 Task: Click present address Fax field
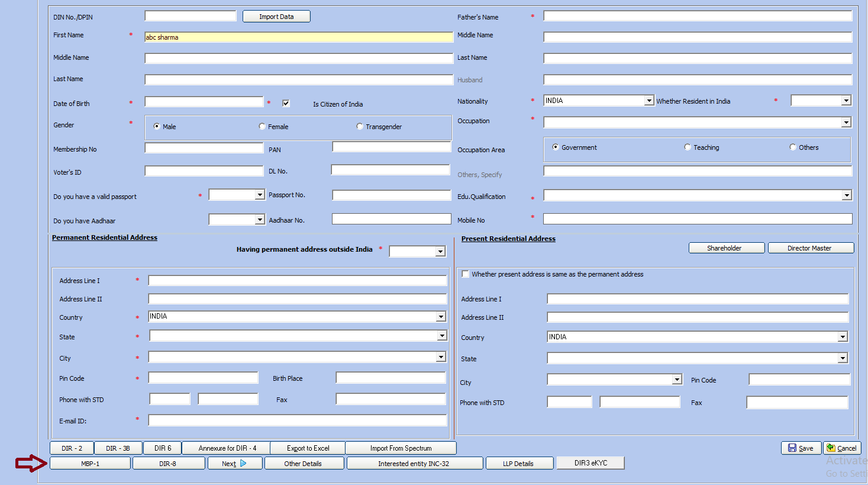pyautogui.click(x=798, y=403)
